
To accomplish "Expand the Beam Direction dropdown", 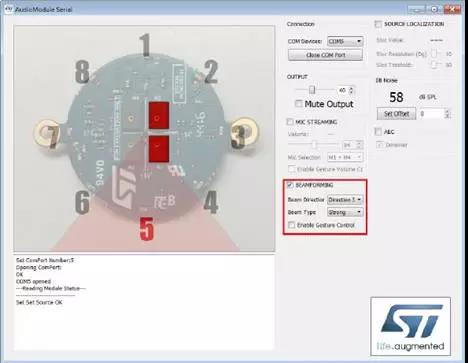I will pyautogui.click(x=345, y=200).
